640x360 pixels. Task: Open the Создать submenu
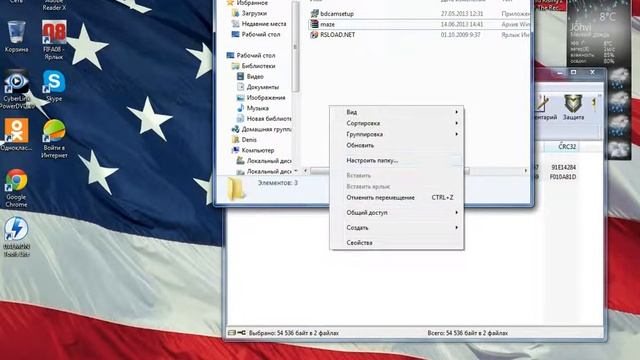point(397,228)
